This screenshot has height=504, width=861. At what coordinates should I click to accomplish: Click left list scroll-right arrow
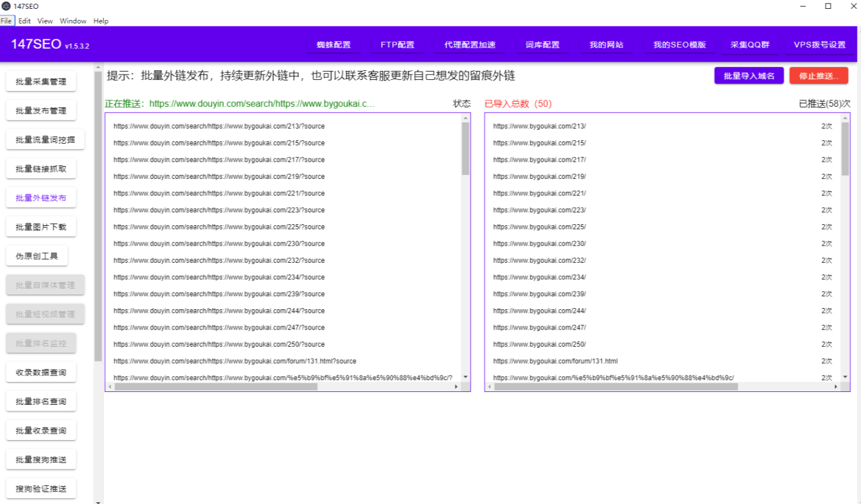pyautogui.click(x=456, y=387)
